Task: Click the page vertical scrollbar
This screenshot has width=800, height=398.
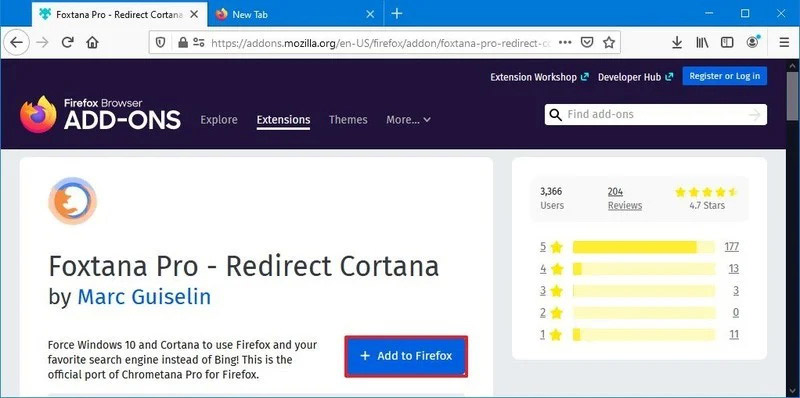Action: [792, 96]
